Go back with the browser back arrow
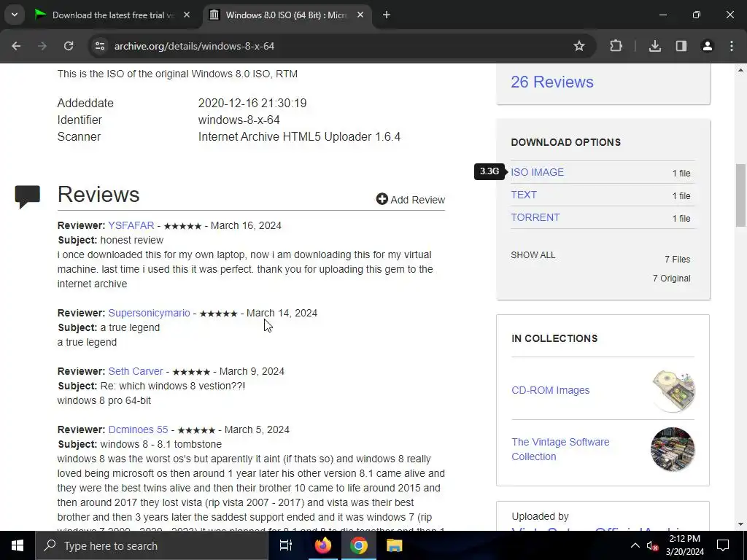The width and height of the screenshot is (747, 560). tap(16, 46)
